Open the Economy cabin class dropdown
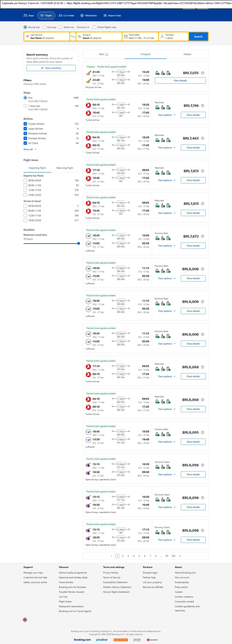Screen dimensions: 232x644 click(83, 27)
